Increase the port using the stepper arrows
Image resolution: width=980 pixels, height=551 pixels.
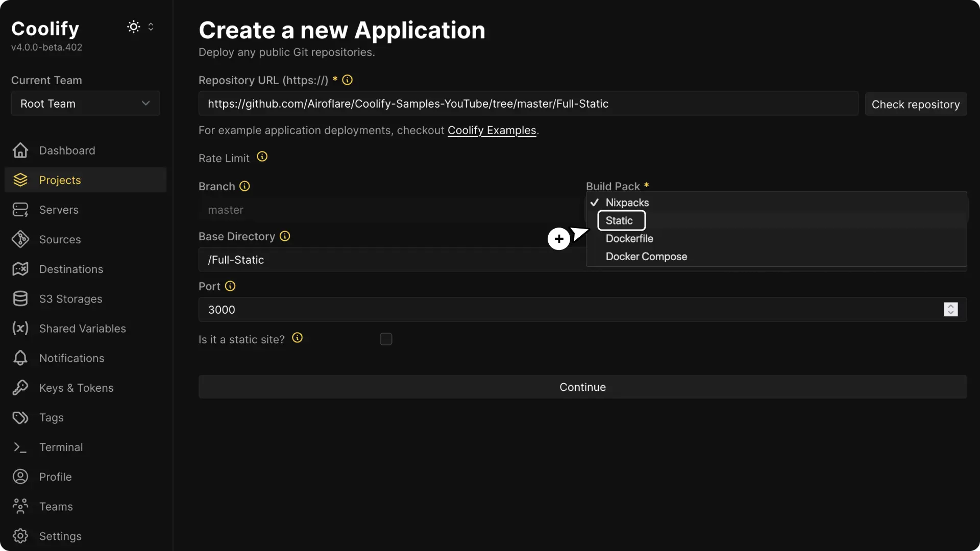951,306
